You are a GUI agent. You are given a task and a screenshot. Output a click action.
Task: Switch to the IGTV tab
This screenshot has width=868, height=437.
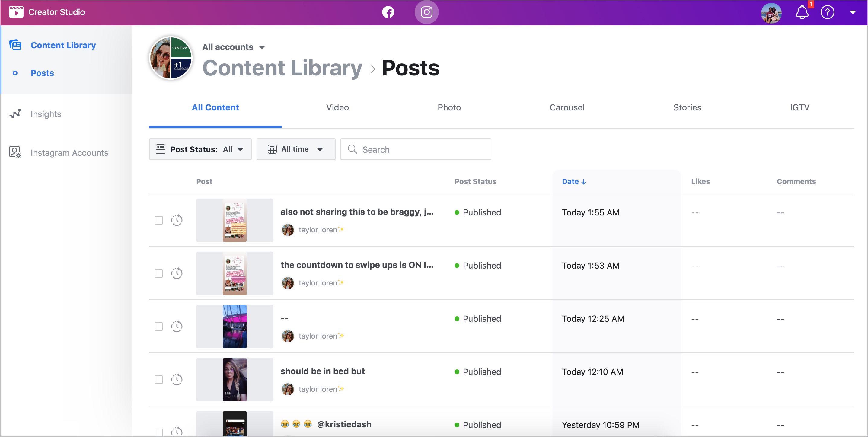coord(799,107)
